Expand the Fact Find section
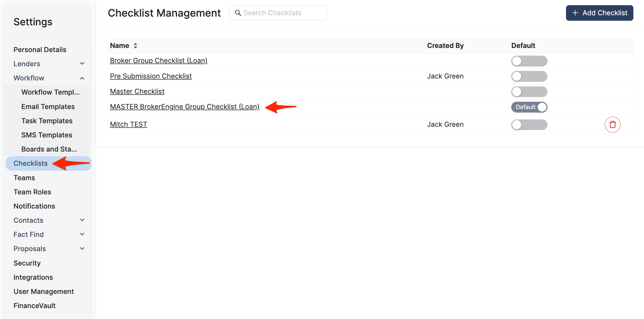 coord(82,234)
